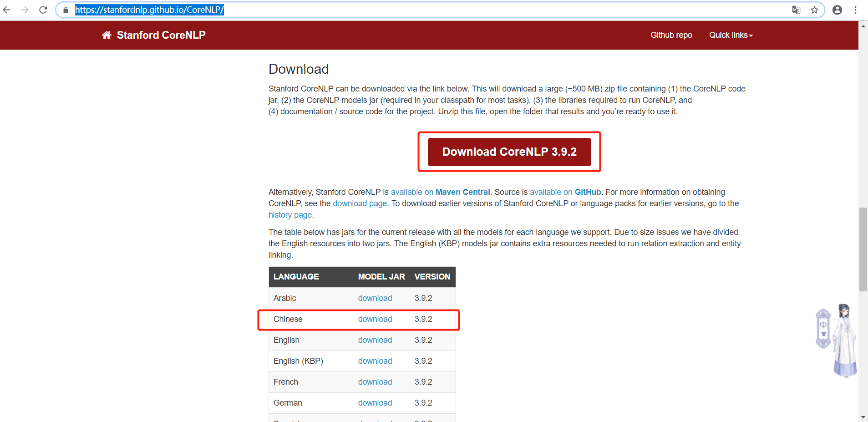Click the Stanford CoreNLP home icon

(107, 35)
